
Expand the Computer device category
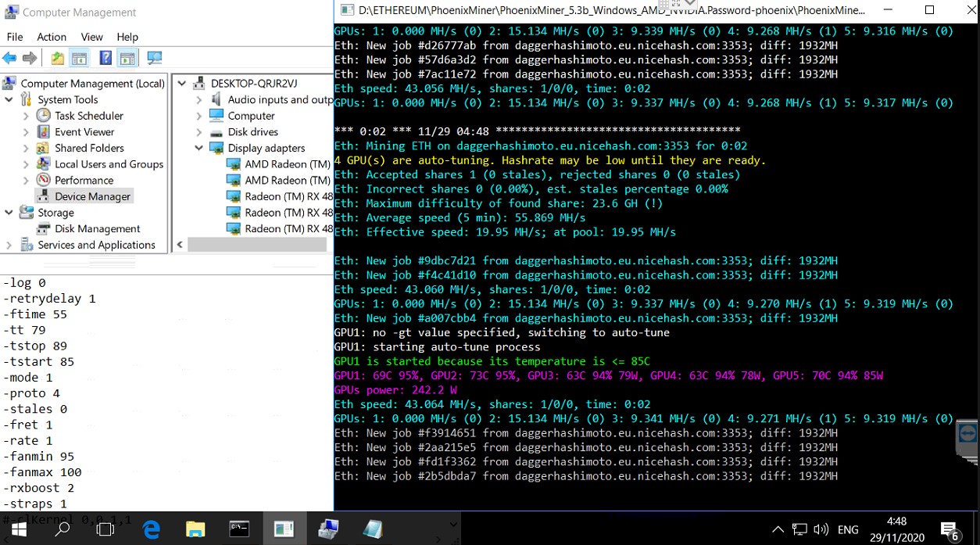199,116
